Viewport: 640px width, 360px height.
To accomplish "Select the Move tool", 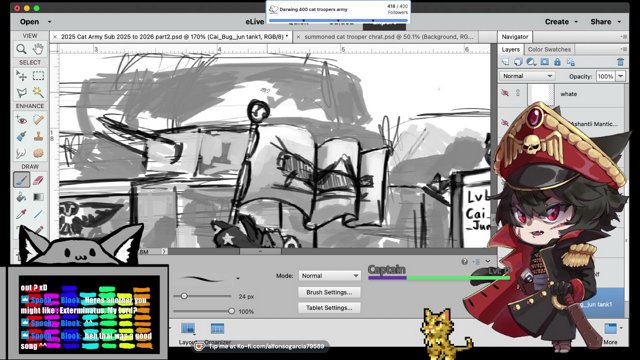I will [21, 76].
